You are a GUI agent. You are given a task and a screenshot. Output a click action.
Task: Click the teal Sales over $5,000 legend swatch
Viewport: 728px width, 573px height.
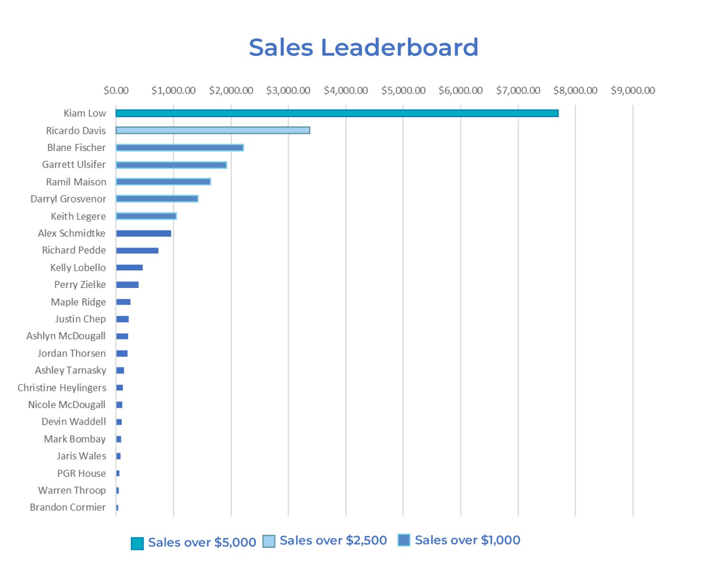click(137, 544)
